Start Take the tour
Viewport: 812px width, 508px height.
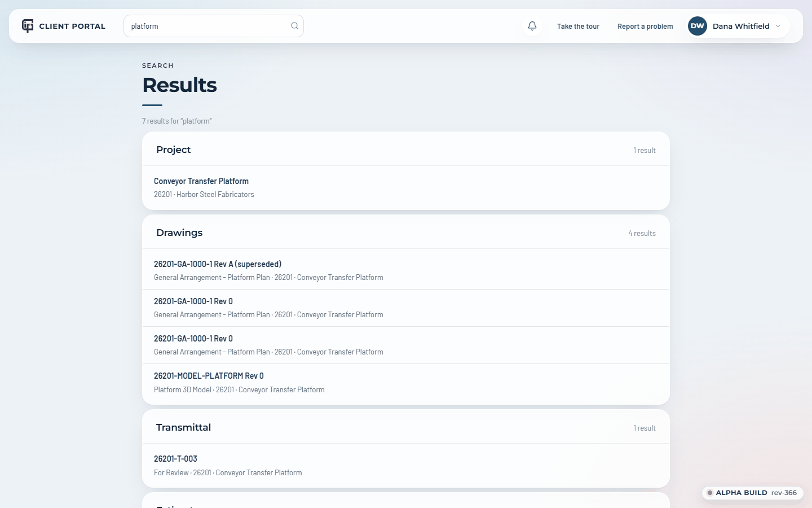(578, 27)
